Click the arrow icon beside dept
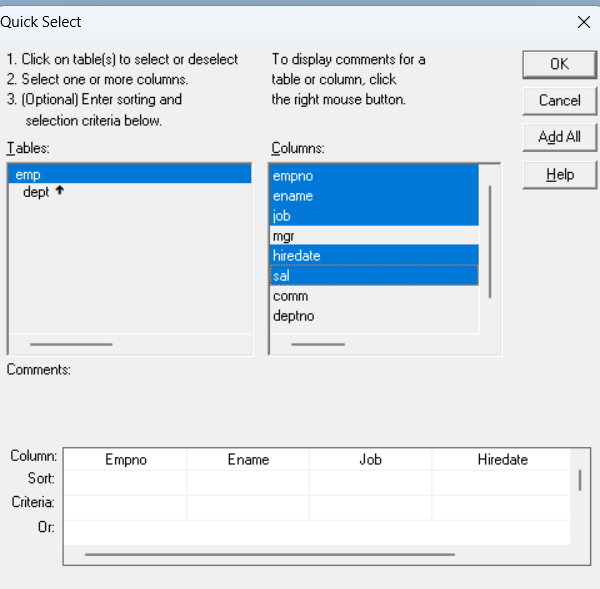Image resolution: width=600 pixels, height=589 pixels. coord(59,190)
